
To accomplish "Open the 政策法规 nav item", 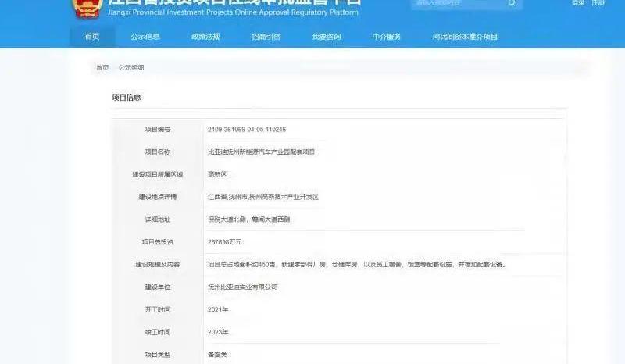I will coord(205,37).
